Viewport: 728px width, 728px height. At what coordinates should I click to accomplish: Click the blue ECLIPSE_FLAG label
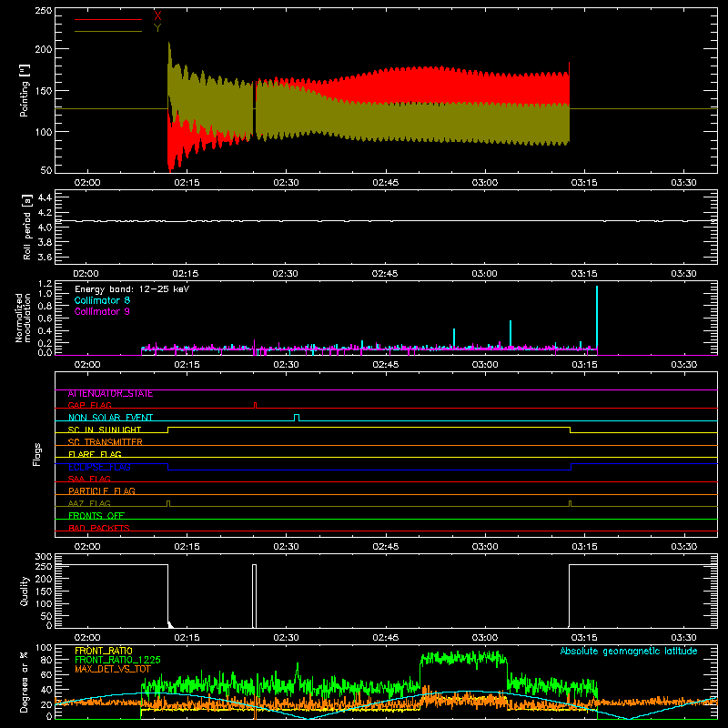pyautogui.click(x=99, y=467)
